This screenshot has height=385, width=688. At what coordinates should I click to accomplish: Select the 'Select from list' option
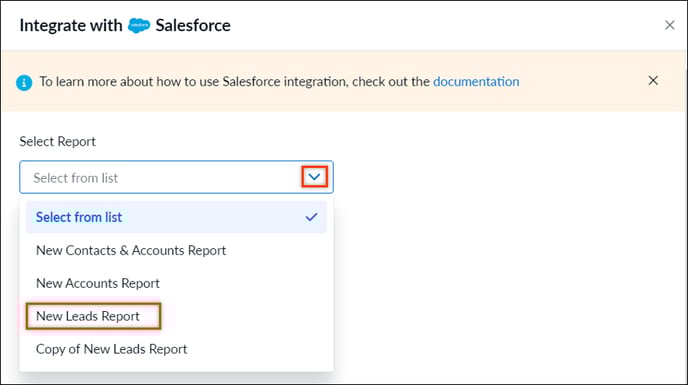pos(176,217)
